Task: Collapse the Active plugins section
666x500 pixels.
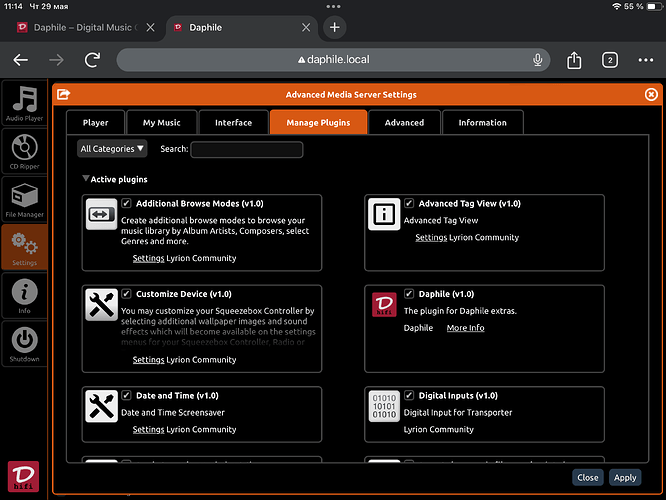Action: (85, 179)
